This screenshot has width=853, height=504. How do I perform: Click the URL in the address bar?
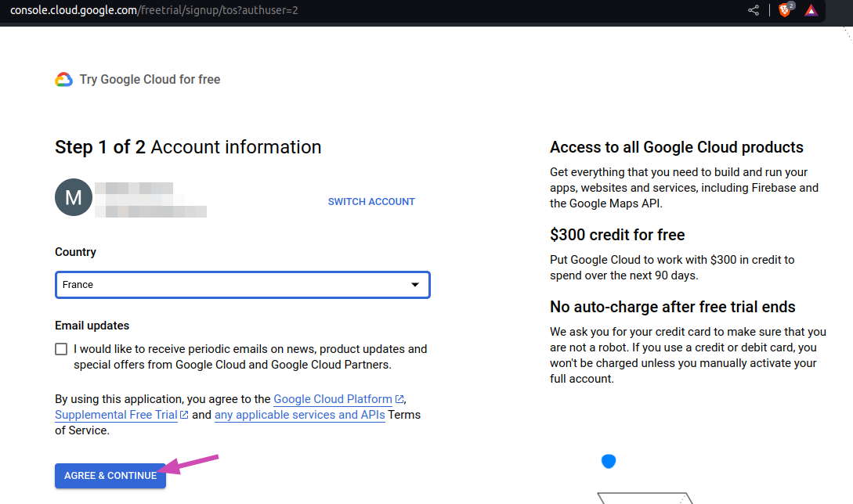[x=154, y=10]
